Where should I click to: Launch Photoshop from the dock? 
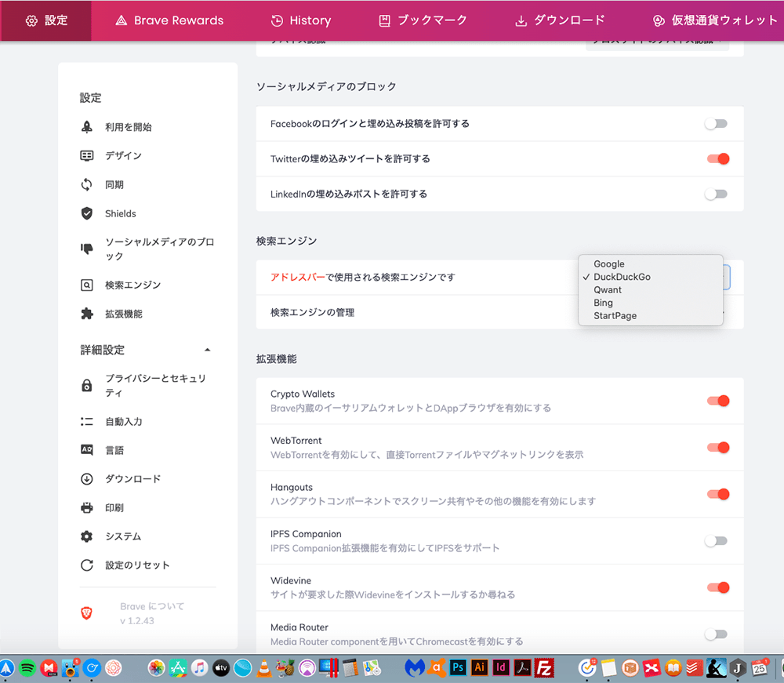[x=458, y=668]
